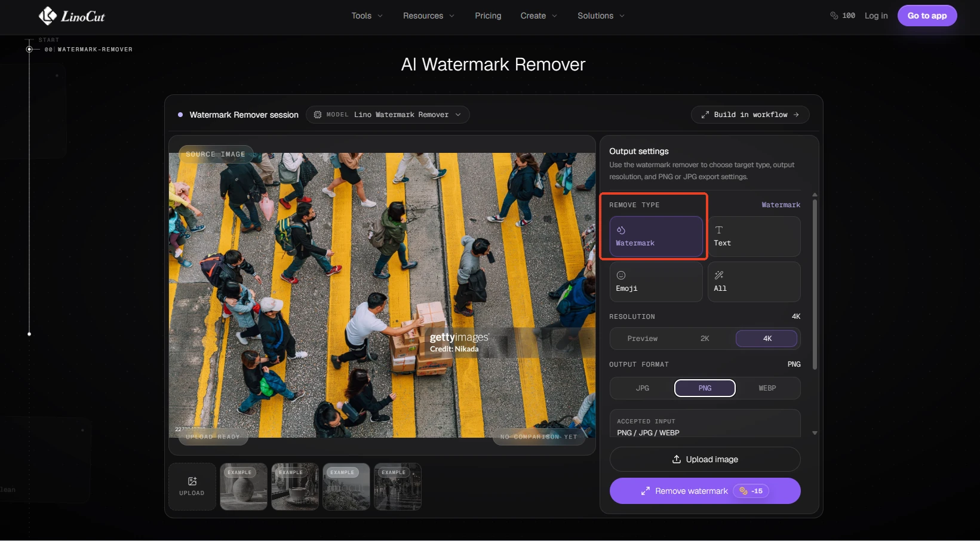Select the Watermark remove type tile
The height and width of the screenshot is (541, 980).
656,236
